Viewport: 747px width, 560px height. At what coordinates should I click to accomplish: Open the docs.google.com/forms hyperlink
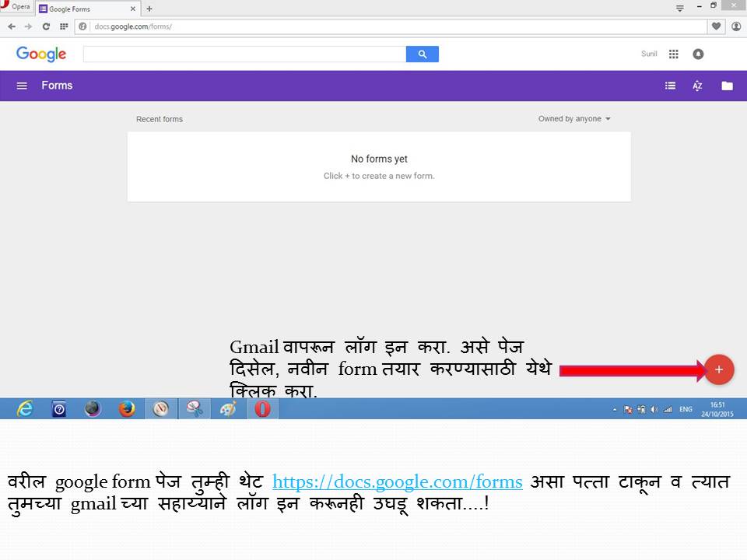(x=398, y=482)
